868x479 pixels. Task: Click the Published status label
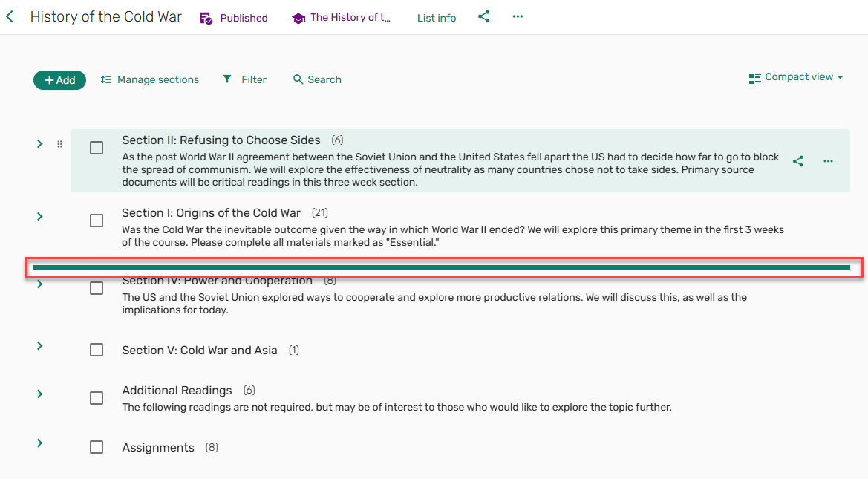(244, 19)
